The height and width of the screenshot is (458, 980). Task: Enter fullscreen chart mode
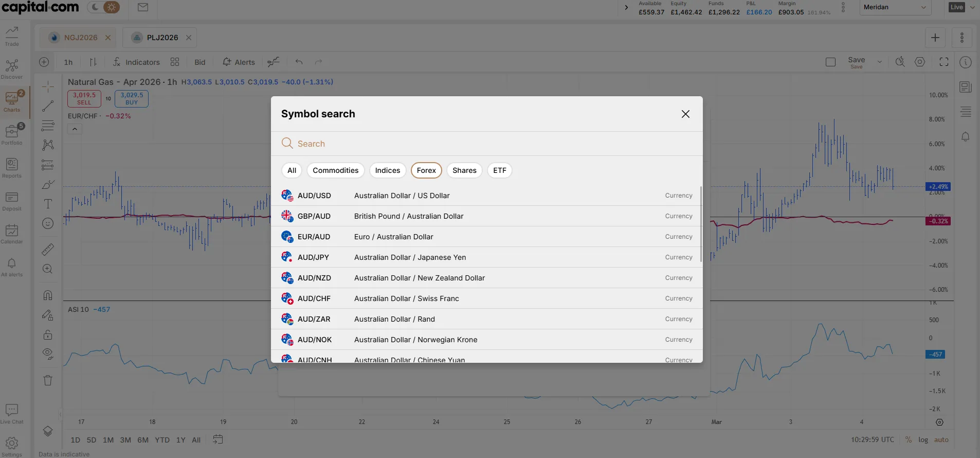pos(944,62)
